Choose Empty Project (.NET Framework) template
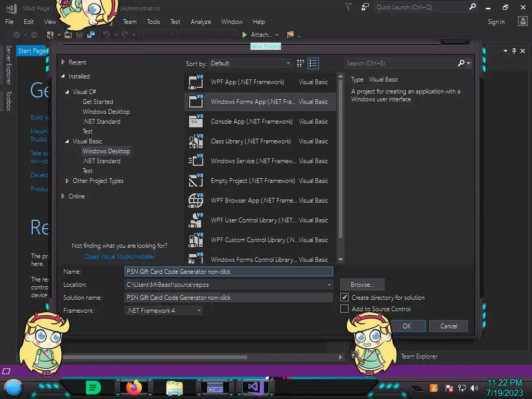The image size is (532, 399). 260,181
